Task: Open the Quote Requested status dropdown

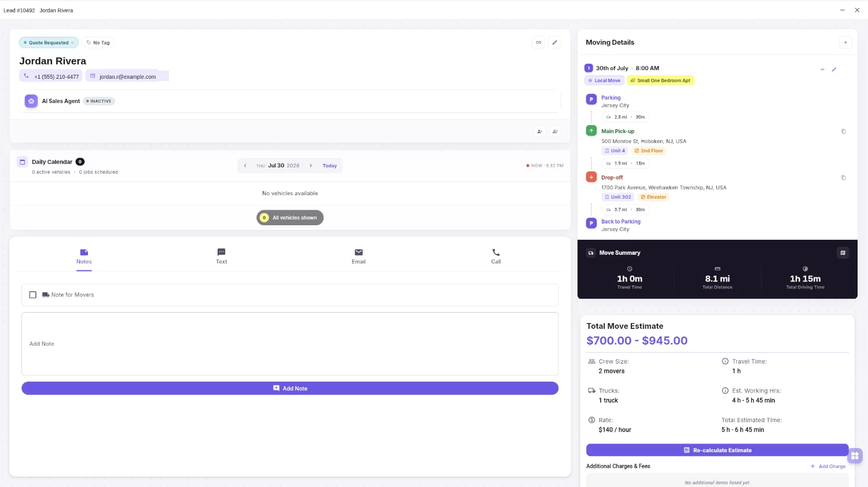Action: pyautogui.click(x=49, y=43)
